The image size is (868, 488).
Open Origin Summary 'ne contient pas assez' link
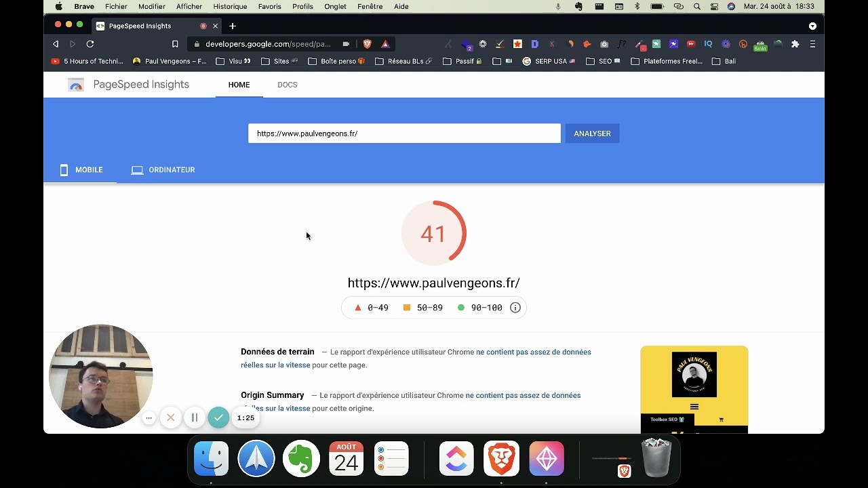click(x=410, y=402)
